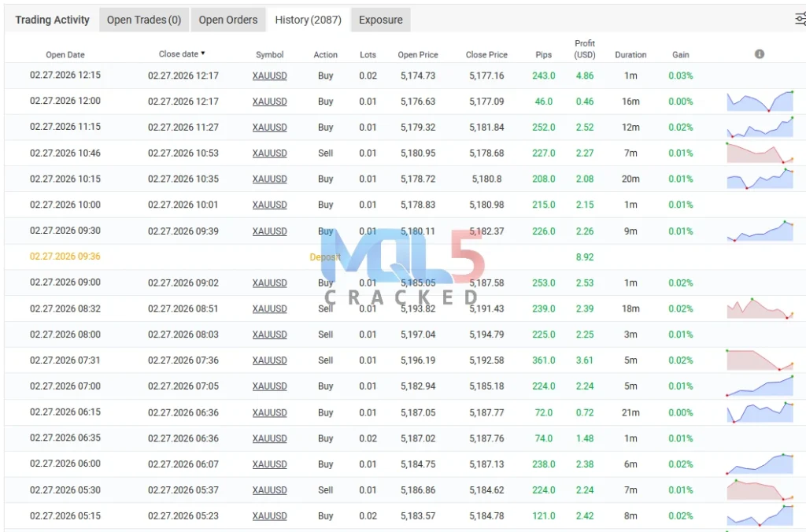The width and height of the screenshot is (806, 532).
Task: Sort trades by the Pips column header
Action: coord(543,54)
